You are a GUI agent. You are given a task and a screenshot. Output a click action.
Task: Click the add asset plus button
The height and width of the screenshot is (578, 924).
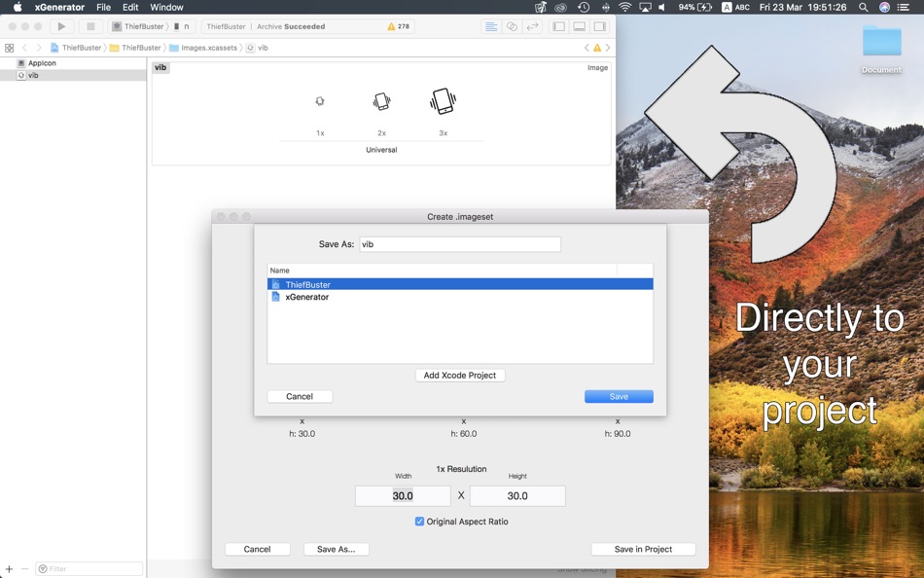point(9,568)
